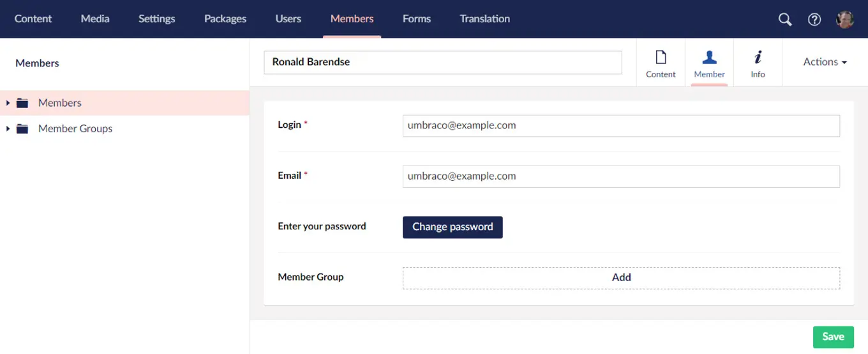Switch to the Content app icon tab
Viewport: 868px width, 354px height.
661,63
